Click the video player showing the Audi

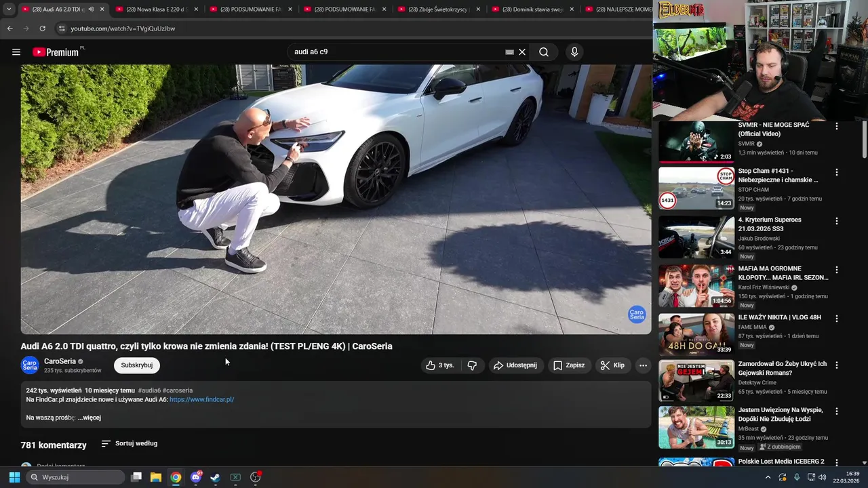click(336, 199)
